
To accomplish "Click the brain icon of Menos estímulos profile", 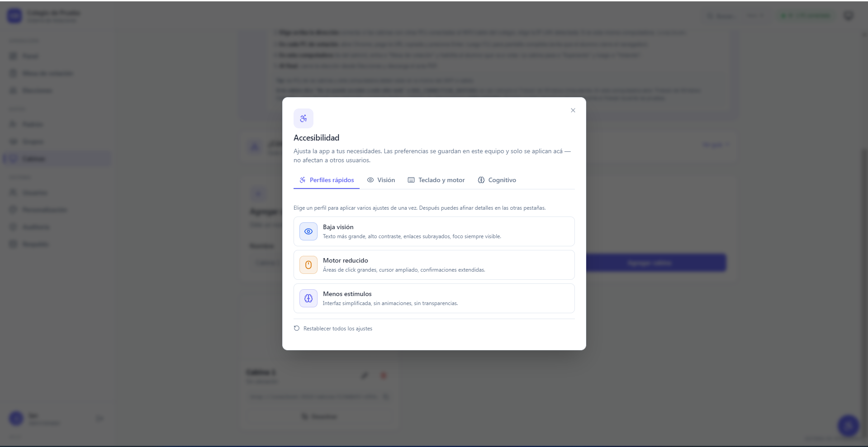I will pyautogui.click(x=308, y=298).
